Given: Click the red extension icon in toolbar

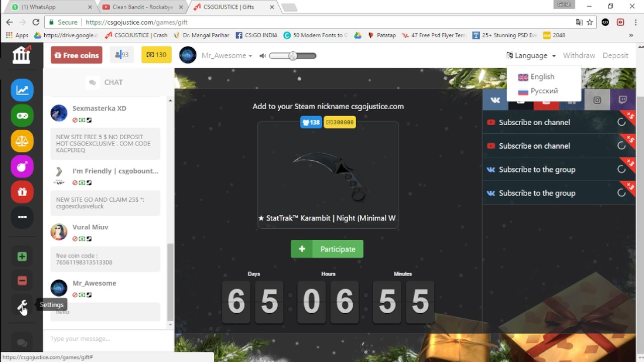Looking at the screenshot, I should pyautogui.click(x=620, y=22).
